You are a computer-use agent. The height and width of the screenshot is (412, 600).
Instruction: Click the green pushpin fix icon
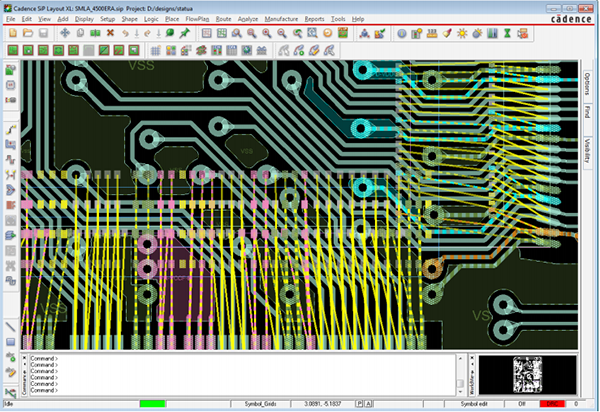tap(185, 33)
